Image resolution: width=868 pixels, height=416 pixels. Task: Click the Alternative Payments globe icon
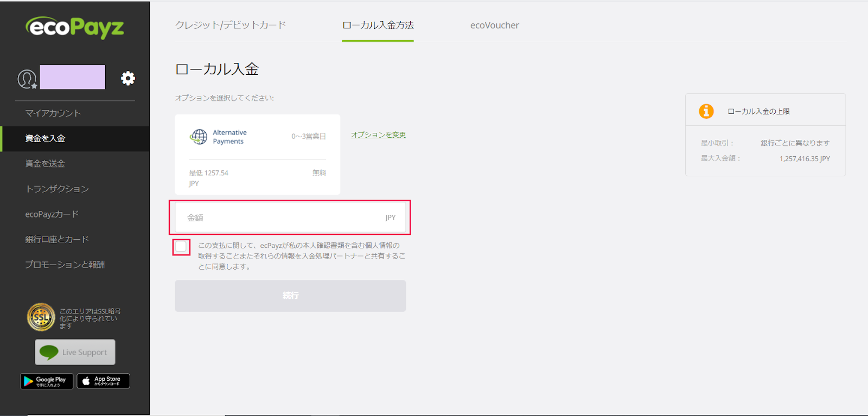coord(199,137)
